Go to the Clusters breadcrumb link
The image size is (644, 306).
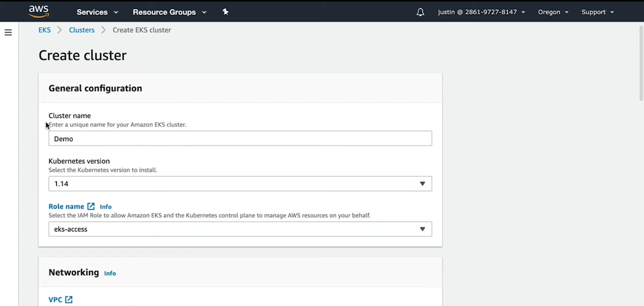pos(82,30)
